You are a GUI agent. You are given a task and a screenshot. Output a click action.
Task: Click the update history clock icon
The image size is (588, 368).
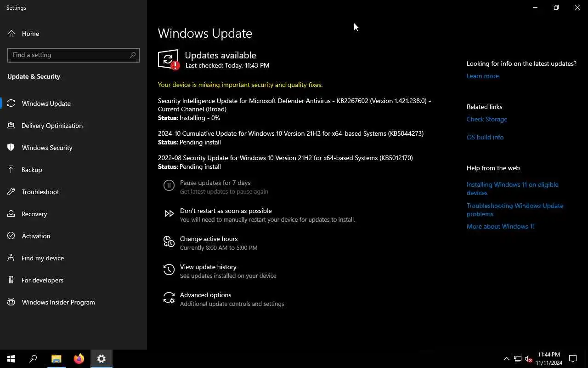tap(169, 270)
